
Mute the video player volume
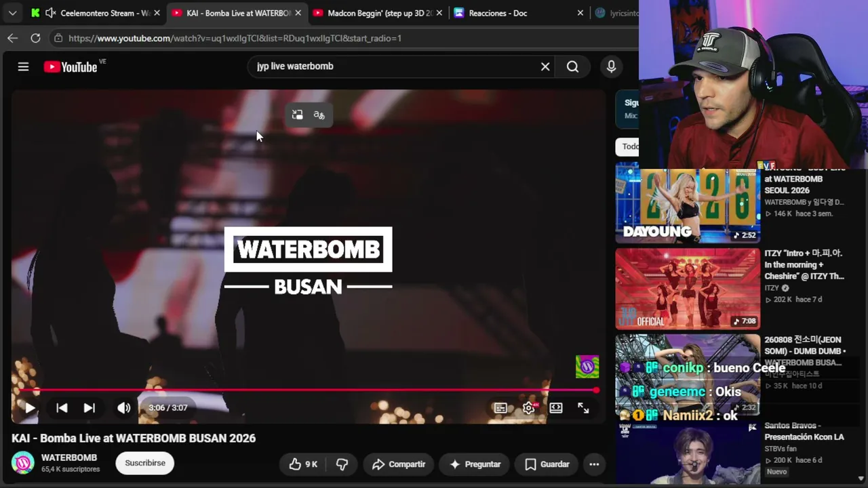click(123, 408)
